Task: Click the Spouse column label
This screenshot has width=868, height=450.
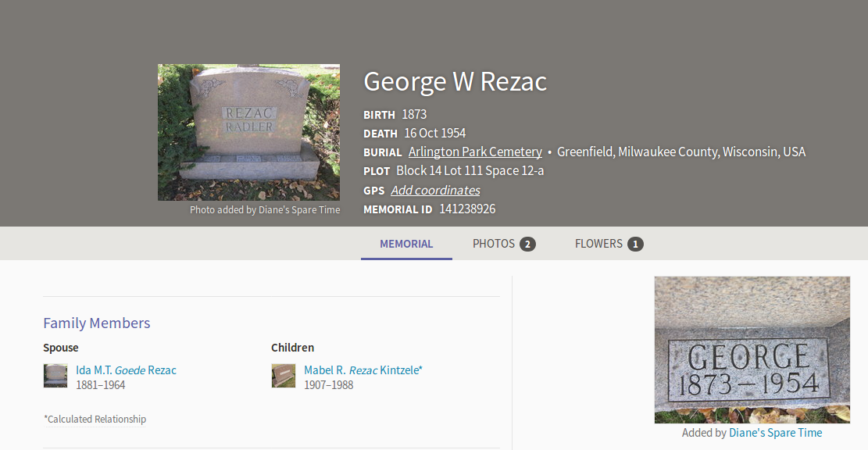Action: click(x=61, y=348)
